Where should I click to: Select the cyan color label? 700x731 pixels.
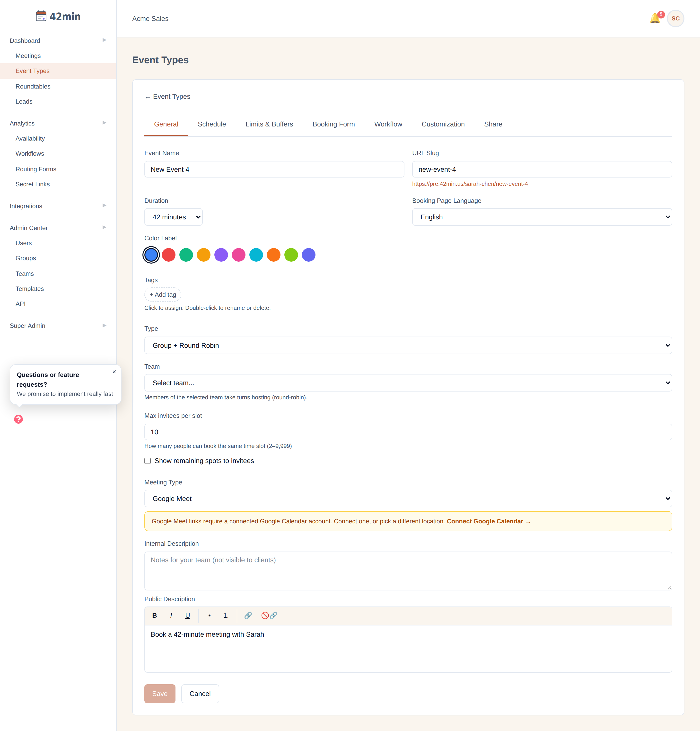[x=256, y=255]
